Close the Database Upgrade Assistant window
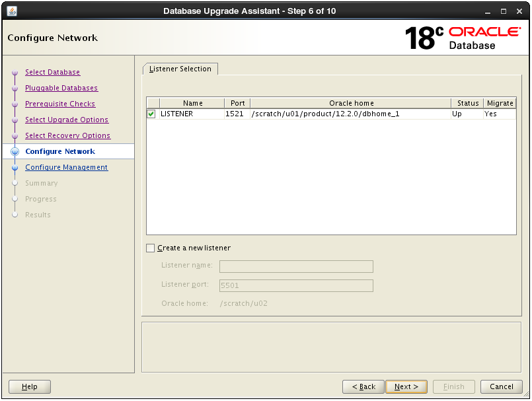The height and width of the screenshot is (401, 532). [519, 11]
